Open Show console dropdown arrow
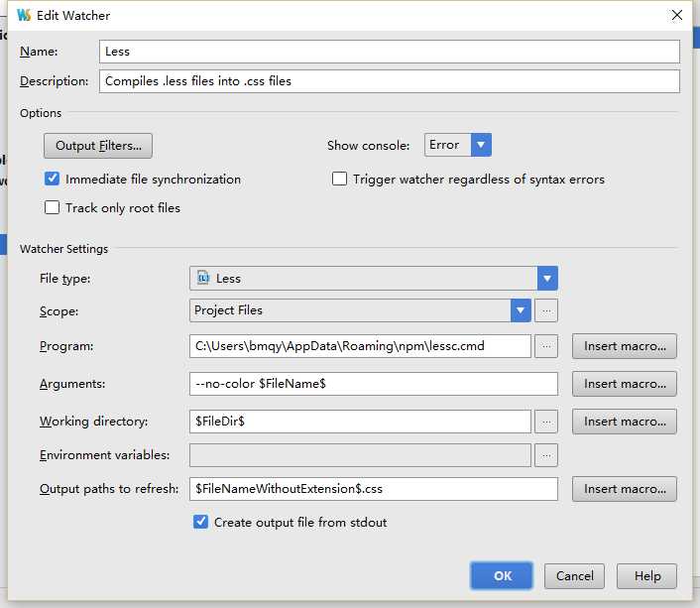This screenshot has width=700, height=608. coord(481,145)
